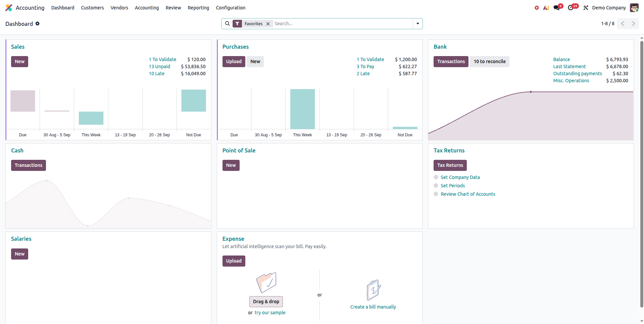Open the Accounting menu beside Vendors
This screenshot has width=644, height=324.
(x=147, y=8)
